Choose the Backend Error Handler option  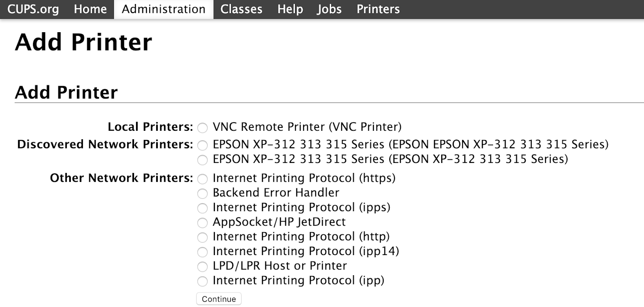[x=202, y=194]
